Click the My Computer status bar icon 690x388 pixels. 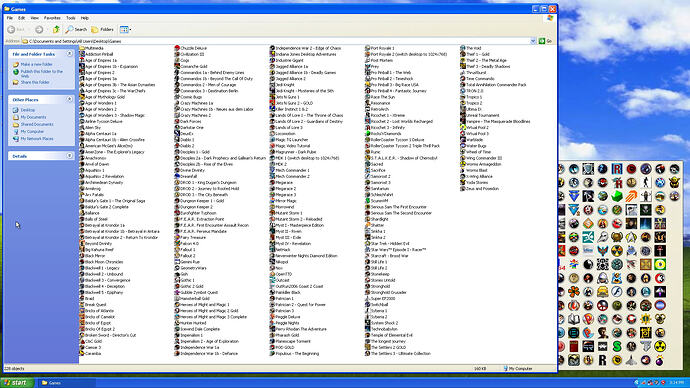(506, 369)
